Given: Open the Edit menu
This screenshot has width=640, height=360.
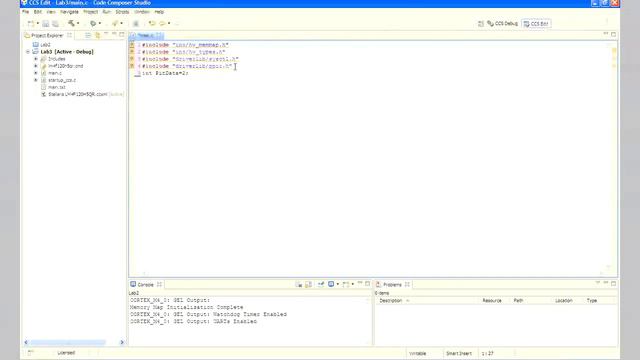Looking at the screenshot, I should [38, 12].
